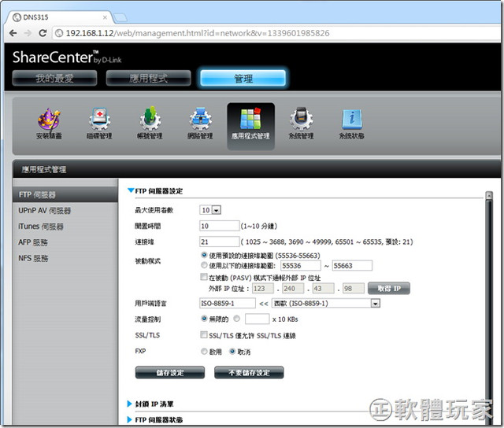The height and width of the screenshot is (428, 504).
Task: Open a new browser tab
Action: point(120,17)
